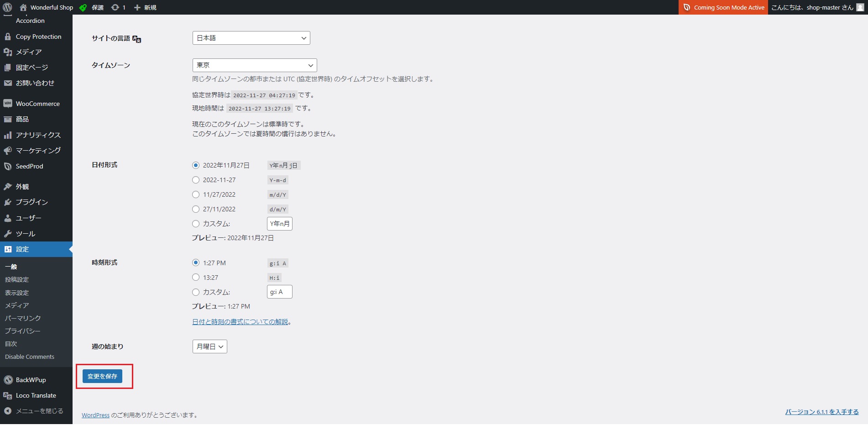Expand the timezone 東京 dropdown
Image resolution: width=868 pixels, height=446 pixels.
pyautogui.click(x=254, y=65)
